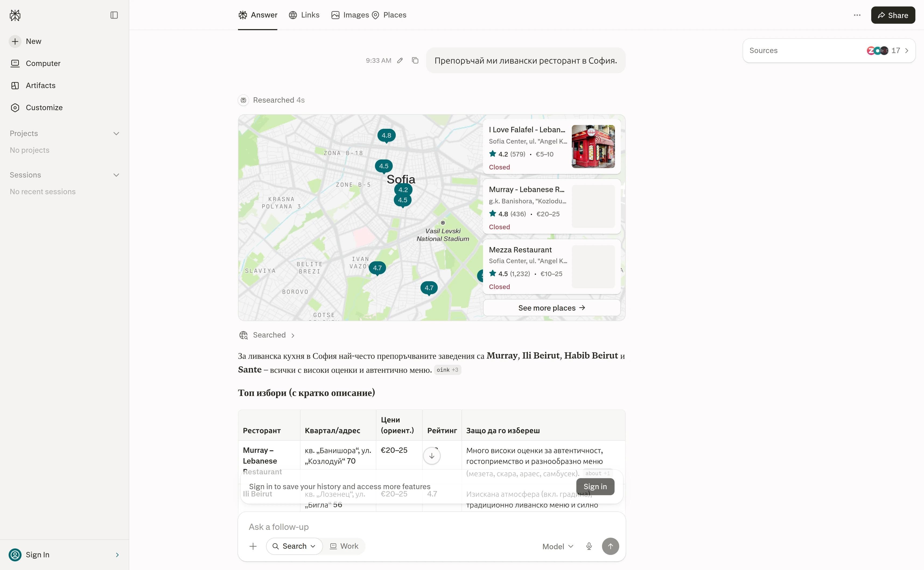Open the Search mode dropdown

pos(294,546)
